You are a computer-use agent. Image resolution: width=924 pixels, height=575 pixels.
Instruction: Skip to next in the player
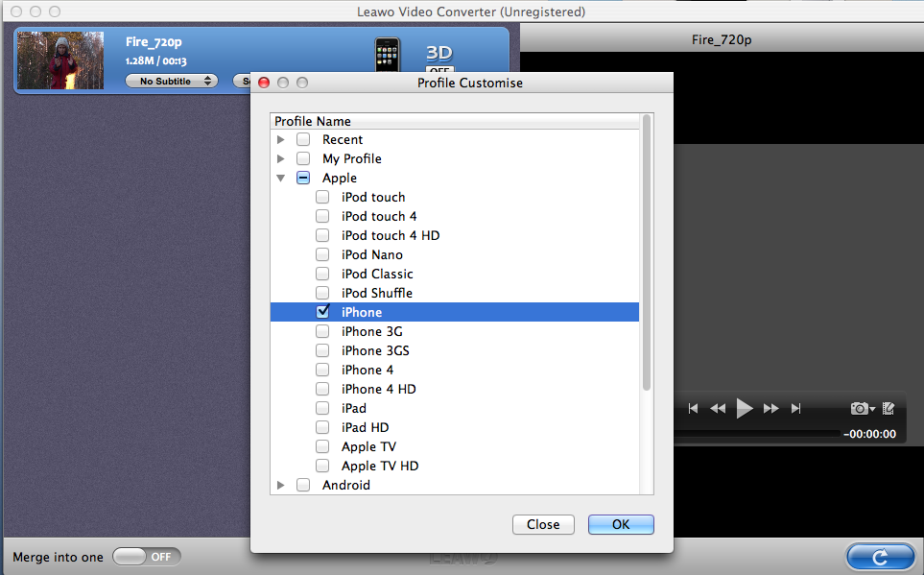[x=796, y=408]
